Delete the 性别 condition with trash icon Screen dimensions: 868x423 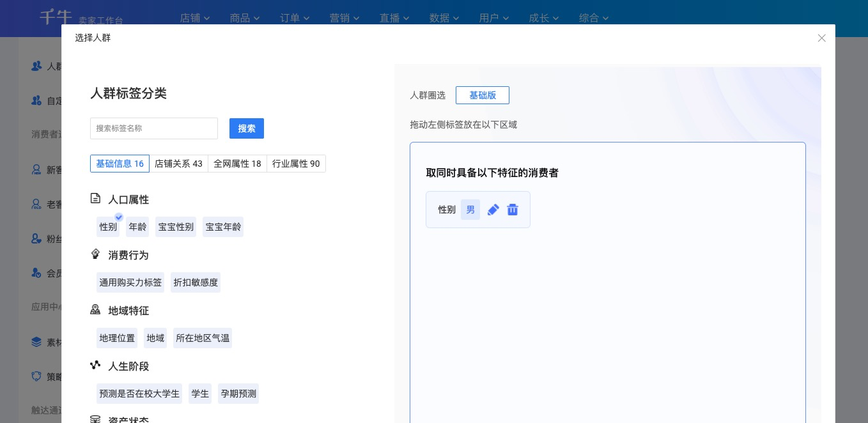click(x=513, y=210)
